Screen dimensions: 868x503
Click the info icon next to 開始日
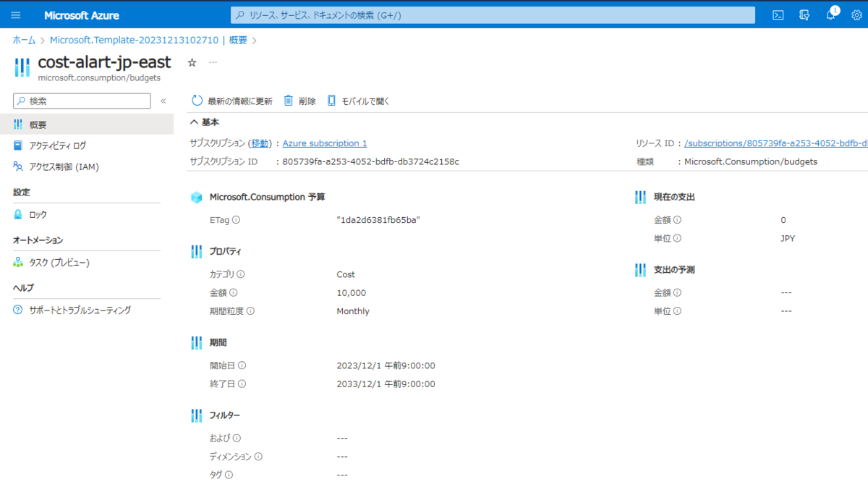pyautogui.click(x=242, y=365)
